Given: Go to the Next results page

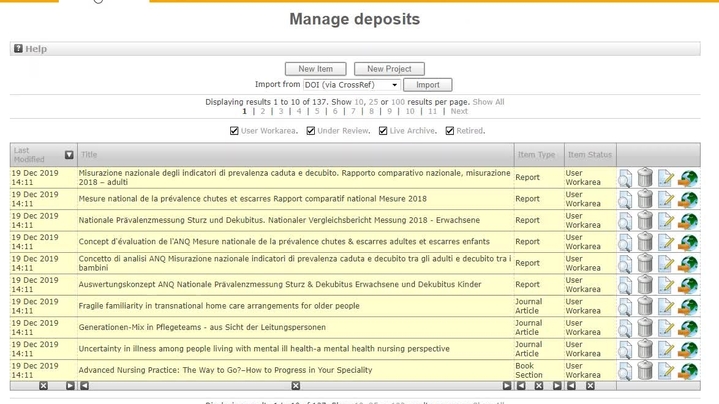Looking at the screenshot, I should click(459, 111).
